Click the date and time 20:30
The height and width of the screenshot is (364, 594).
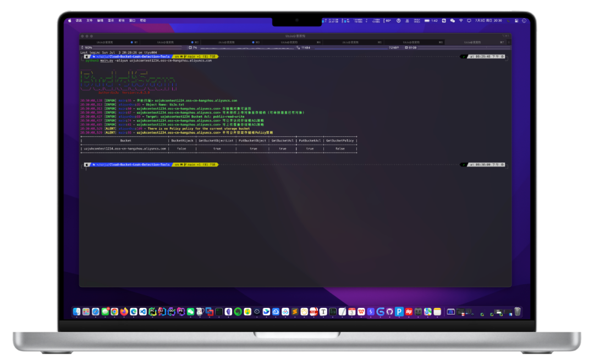pyautogui.click(x=489, y=20)
